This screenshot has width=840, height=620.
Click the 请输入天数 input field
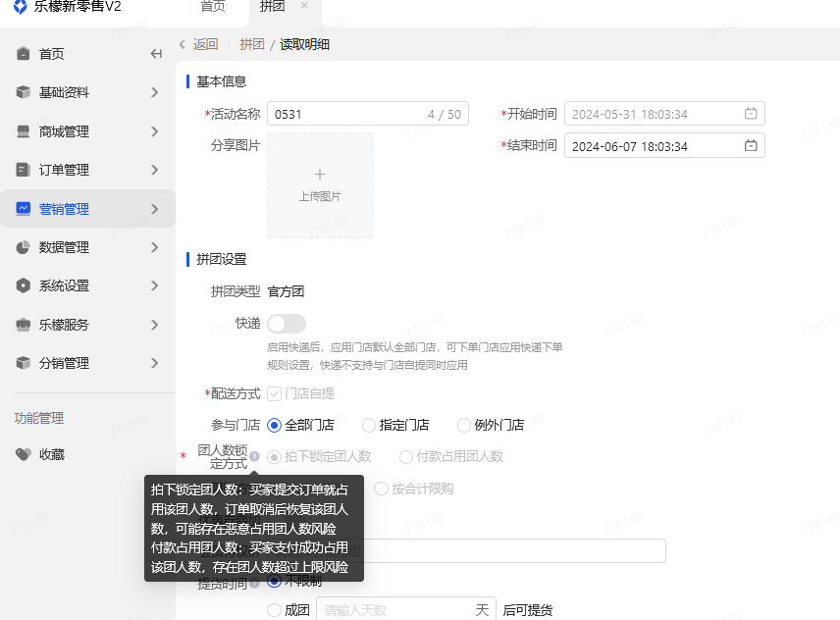(406, 609)
